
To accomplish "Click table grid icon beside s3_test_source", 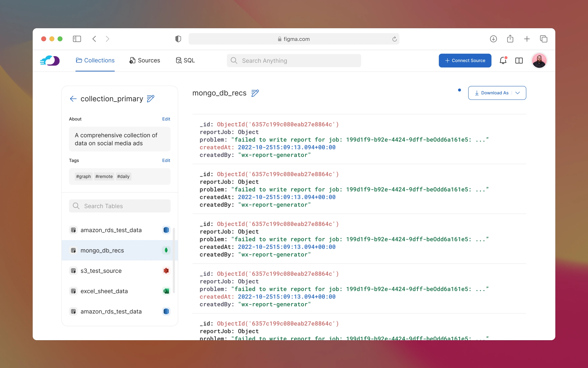I will [x=73, y=271].
